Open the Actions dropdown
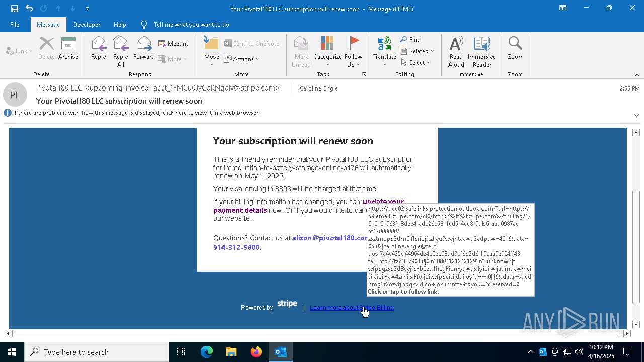The width and height of the screenshot is (644, 362). pos(242,59)
